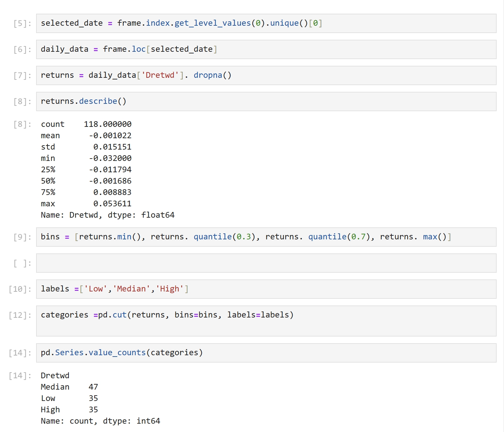Click inside the empty unexecuted code cell

266,263
